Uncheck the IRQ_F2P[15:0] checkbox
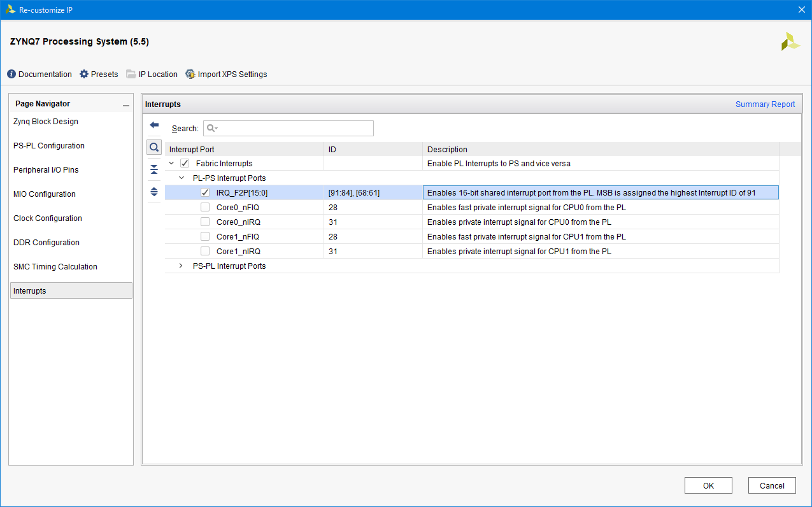Screen dimensions: 812x507 205,192
